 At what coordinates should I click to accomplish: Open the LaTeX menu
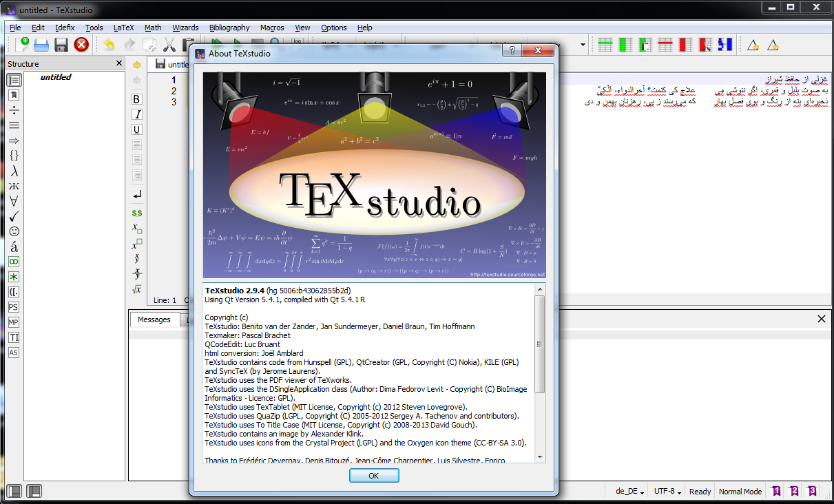pos(123,28)
